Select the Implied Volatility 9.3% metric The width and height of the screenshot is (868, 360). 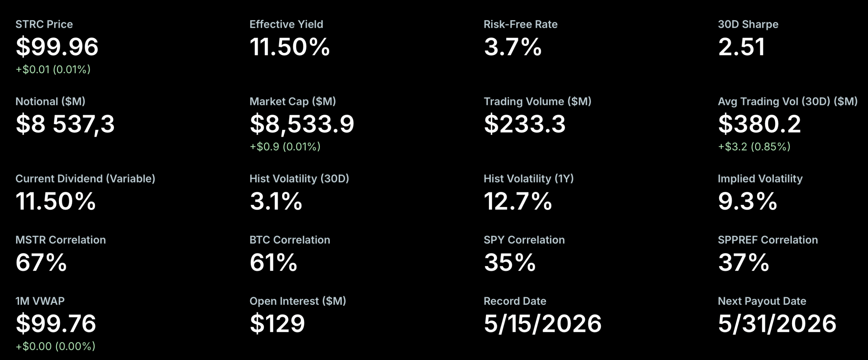[x=747, y=201]
